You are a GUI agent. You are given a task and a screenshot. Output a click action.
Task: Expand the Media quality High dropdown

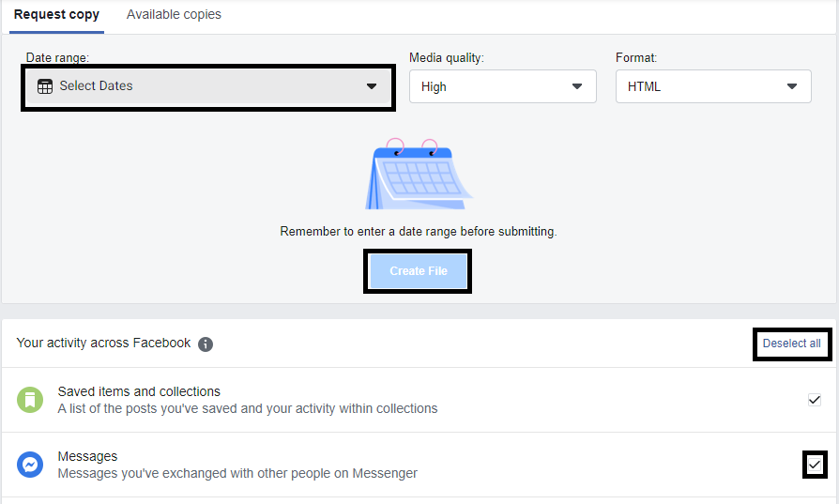click(x=502, y=87)
